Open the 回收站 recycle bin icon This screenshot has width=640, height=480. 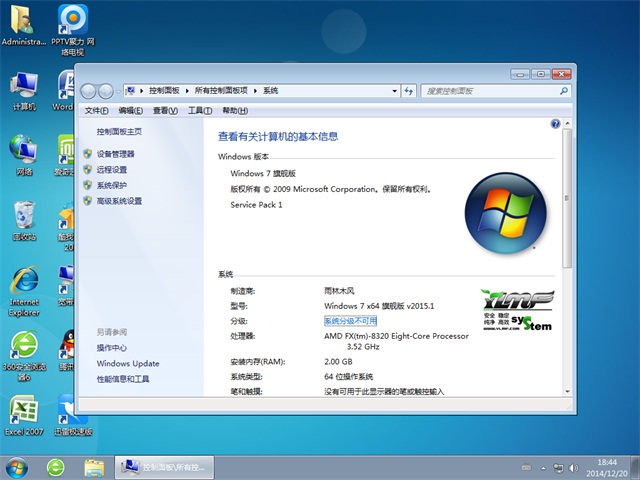(x=24, y=220)
